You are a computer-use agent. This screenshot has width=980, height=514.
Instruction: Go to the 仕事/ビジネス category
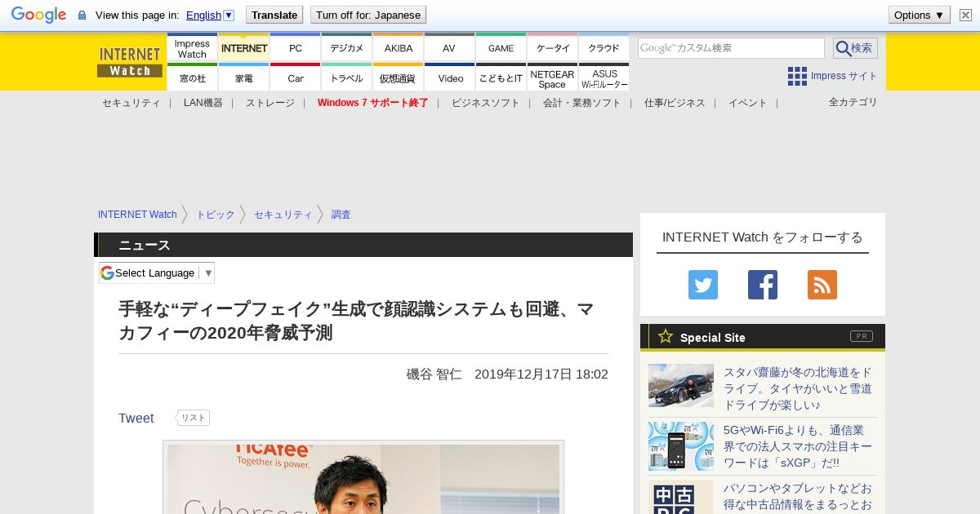point(674,103)
